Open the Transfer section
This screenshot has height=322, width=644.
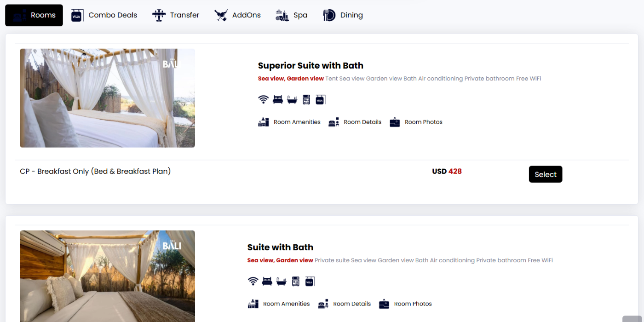point(176,15)
